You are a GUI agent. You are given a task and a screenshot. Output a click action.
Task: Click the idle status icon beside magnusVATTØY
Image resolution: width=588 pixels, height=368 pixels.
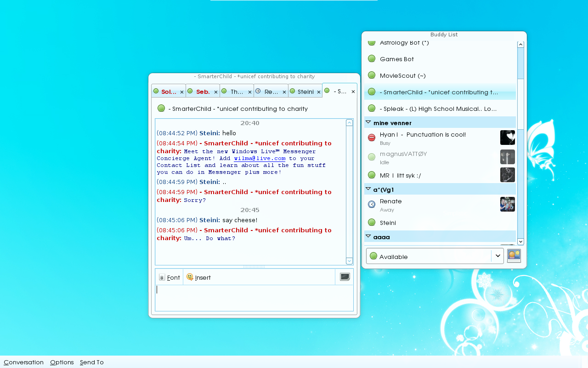(372, 157)
